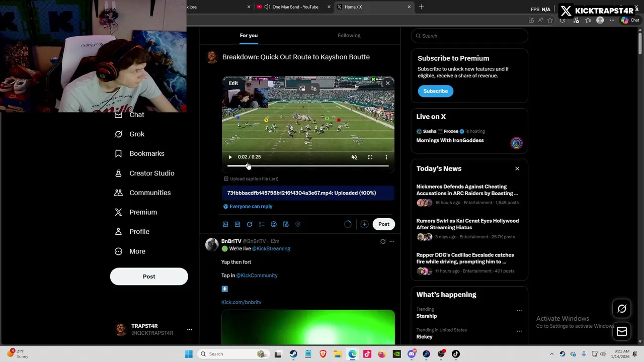Open Grok in the sidebar
The image size is (644, 362).
(130, 134)
